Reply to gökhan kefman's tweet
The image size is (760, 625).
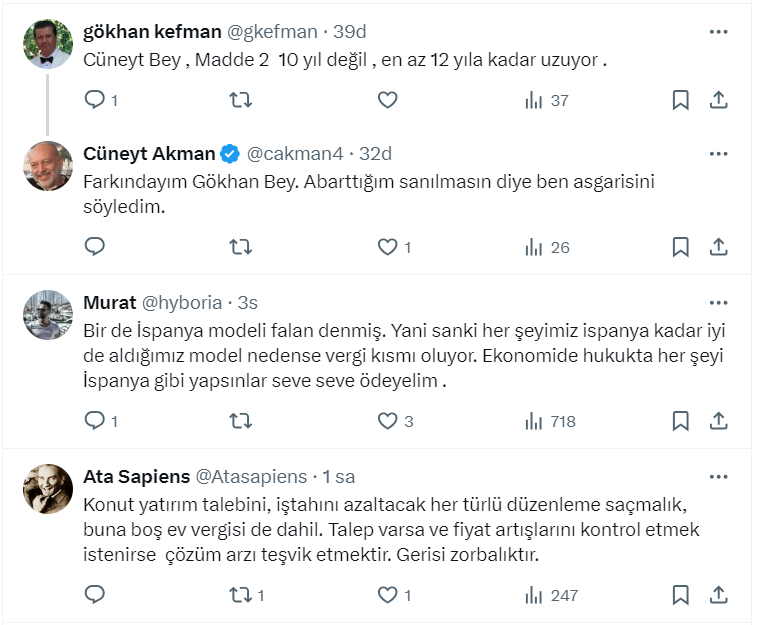click(x=95, y=100)
